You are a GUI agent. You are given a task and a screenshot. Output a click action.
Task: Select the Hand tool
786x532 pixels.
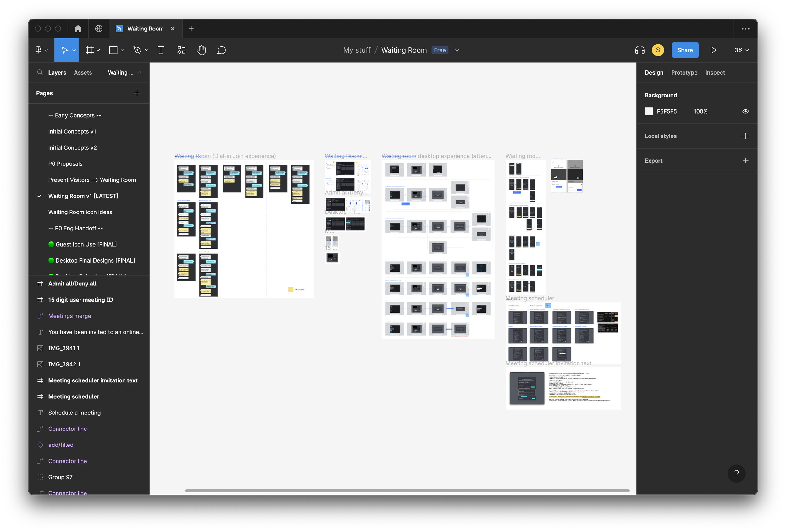tap(201, 50)
